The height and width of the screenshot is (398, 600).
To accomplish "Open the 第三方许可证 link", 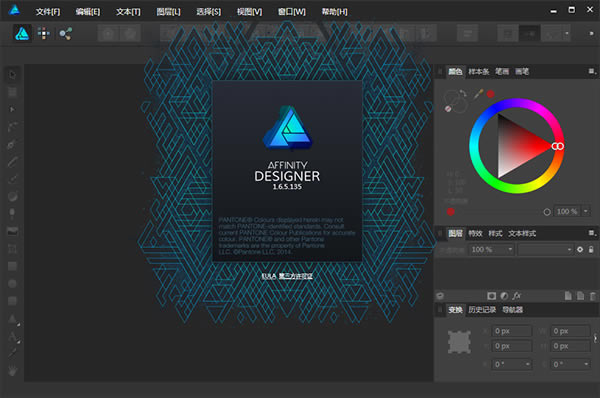I will click(295, 276).
